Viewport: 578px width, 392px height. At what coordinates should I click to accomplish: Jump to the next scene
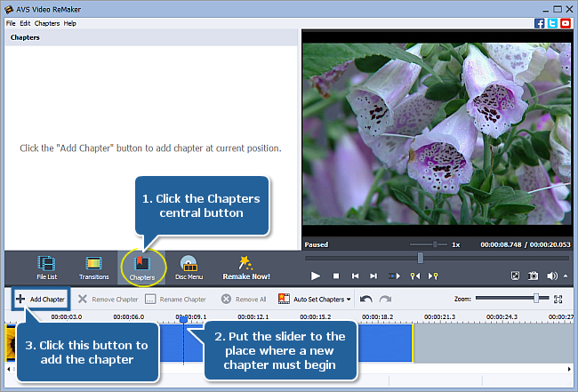[x=394, y=276]
